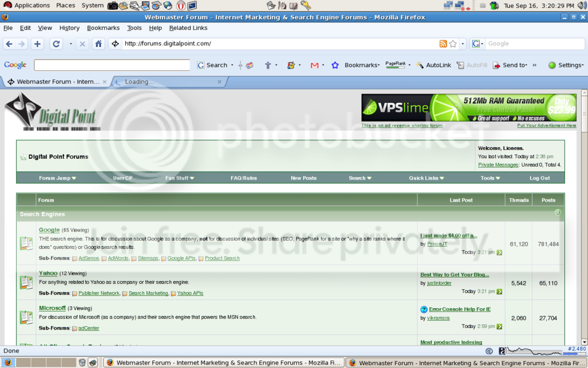The image size is (588, 368).
Task: Click New Posts in forum navbar
Action: (x=303, y=178)
